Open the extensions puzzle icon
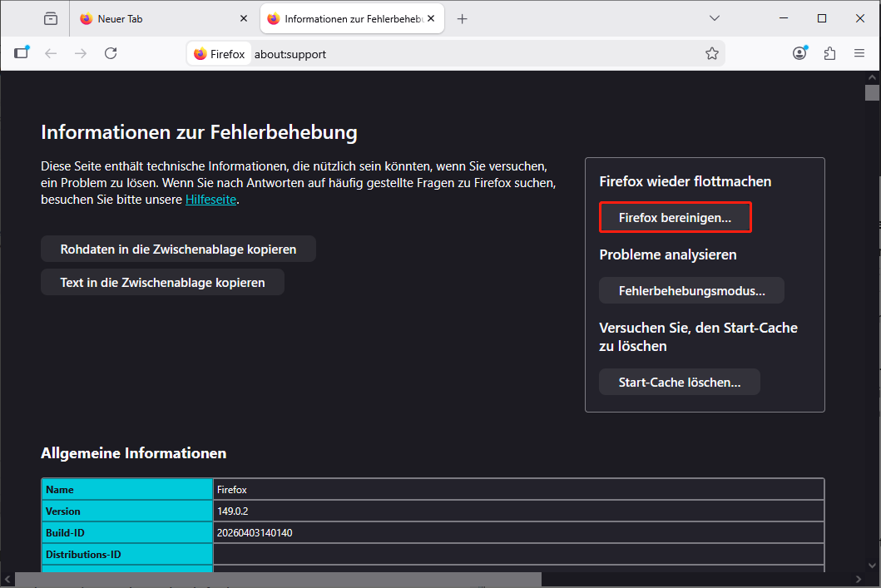 829,53
